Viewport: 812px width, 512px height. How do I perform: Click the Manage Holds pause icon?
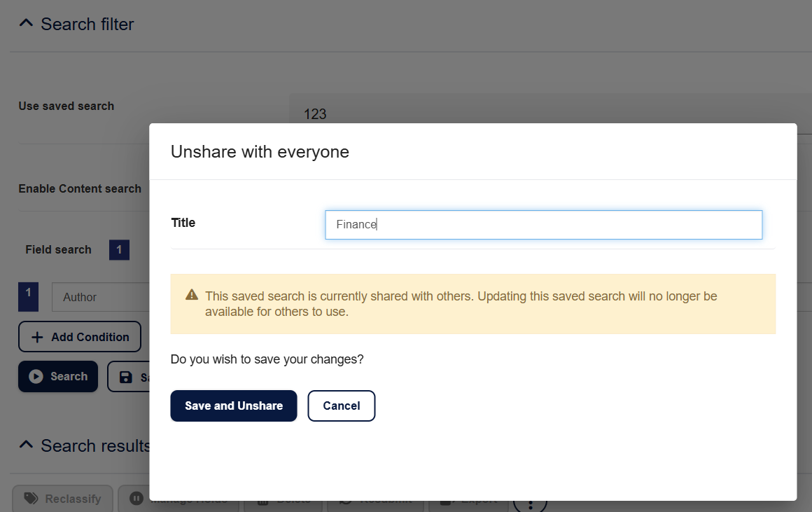(137, 499)
